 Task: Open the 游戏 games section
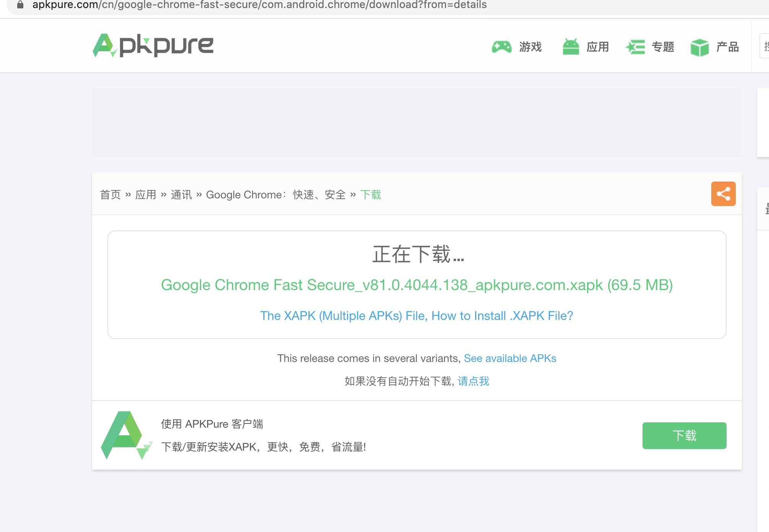(x=531, y=47)
